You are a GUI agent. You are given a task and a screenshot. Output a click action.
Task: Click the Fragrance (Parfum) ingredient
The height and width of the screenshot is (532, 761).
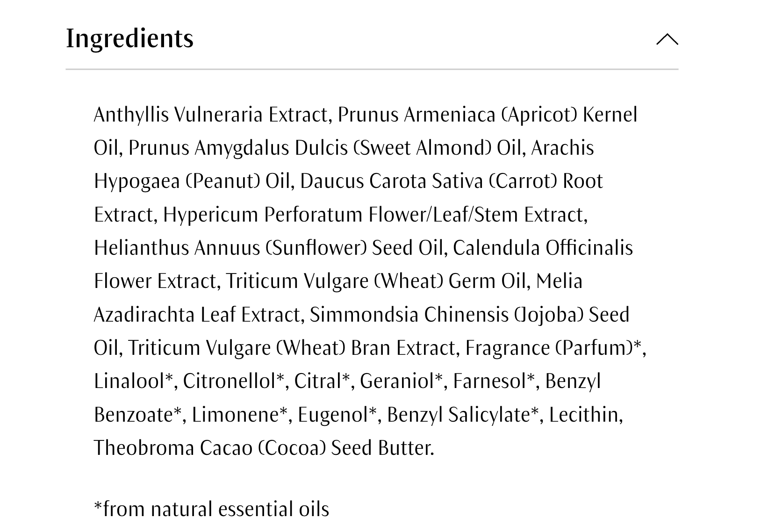(549, 348)
